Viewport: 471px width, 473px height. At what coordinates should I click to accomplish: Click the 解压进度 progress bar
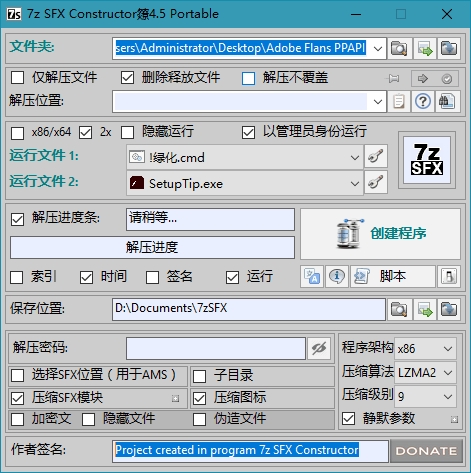coord(152,248)
